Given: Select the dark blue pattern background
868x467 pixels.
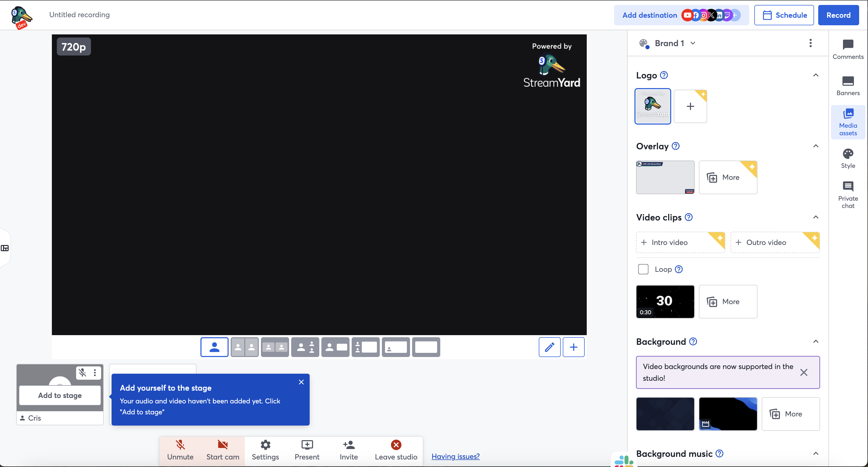Looking at the screenshot, I should click(665, 414).
